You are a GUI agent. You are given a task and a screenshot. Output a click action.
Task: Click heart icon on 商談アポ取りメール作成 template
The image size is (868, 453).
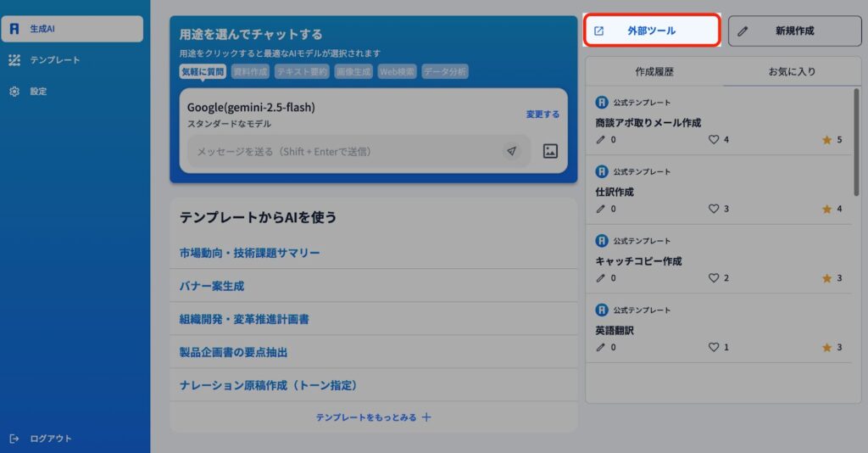pyautogui.click(x=714, y=140)
